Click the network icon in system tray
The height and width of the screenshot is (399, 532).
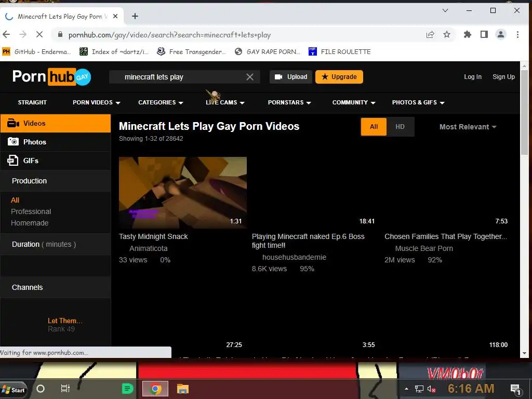[x=419, y=389]
